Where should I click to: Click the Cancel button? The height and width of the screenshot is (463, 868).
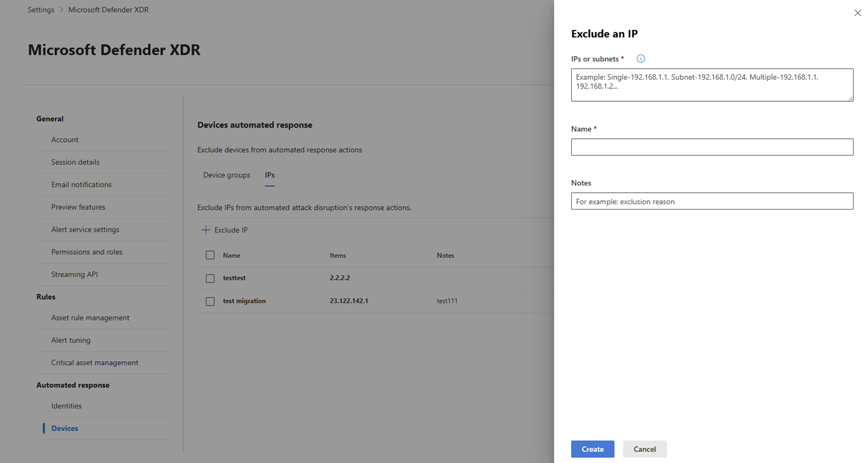(645, 449)
